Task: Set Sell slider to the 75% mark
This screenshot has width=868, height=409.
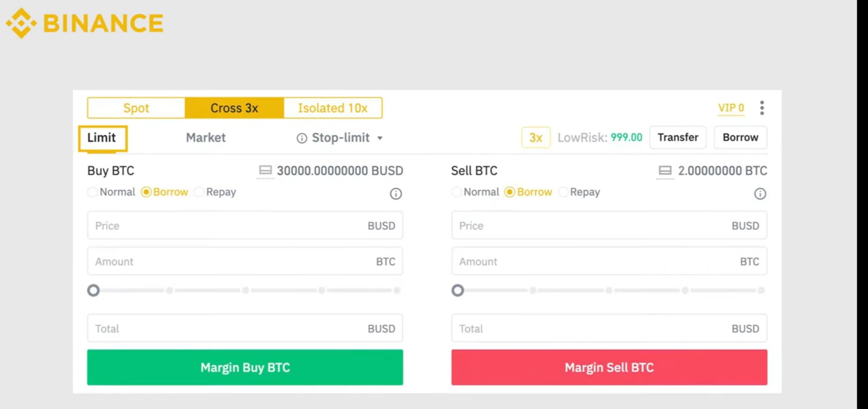Action: coord(685,290)
